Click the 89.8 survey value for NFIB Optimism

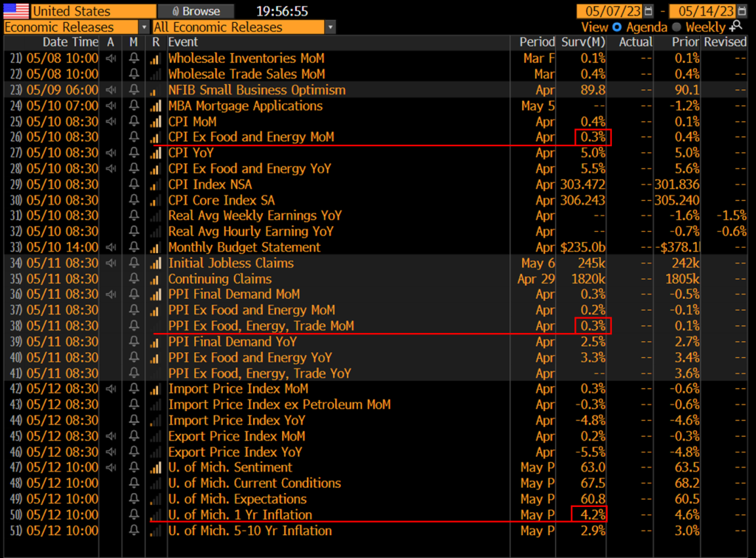[x=593, y=89]
